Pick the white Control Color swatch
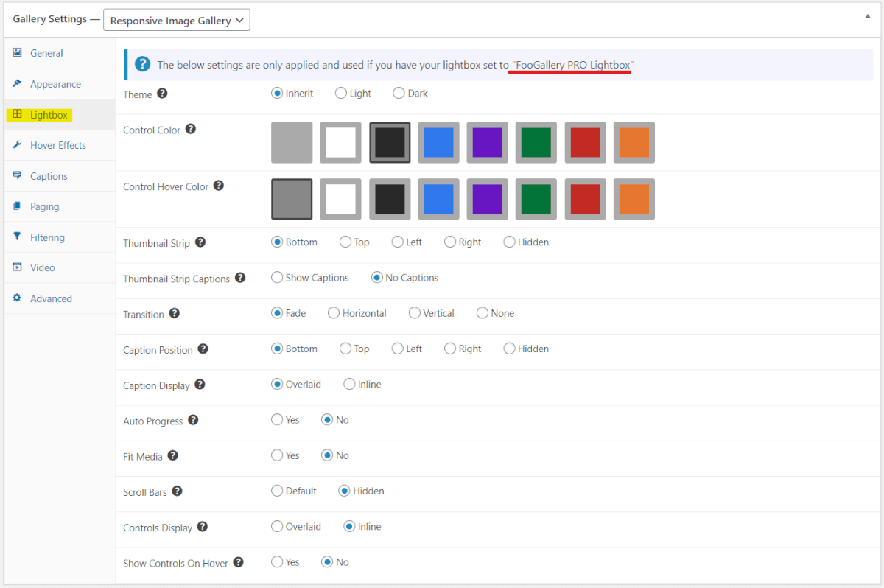The width and height of the screenshot is (884, 588). tap(340, 142)
